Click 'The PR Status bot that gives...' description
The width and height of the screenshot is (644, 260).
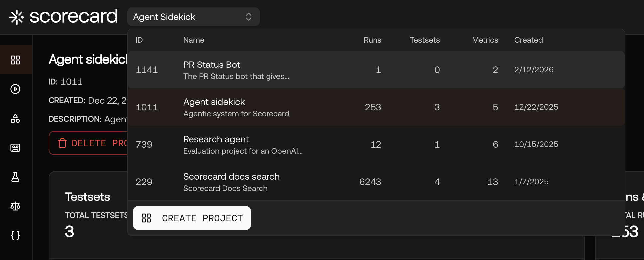pos(236,76)
